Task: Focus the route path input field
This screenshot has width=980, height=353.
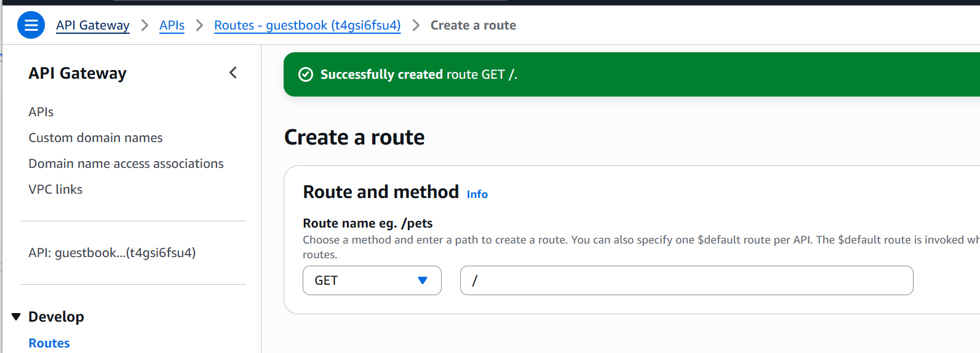Action: 686,280
